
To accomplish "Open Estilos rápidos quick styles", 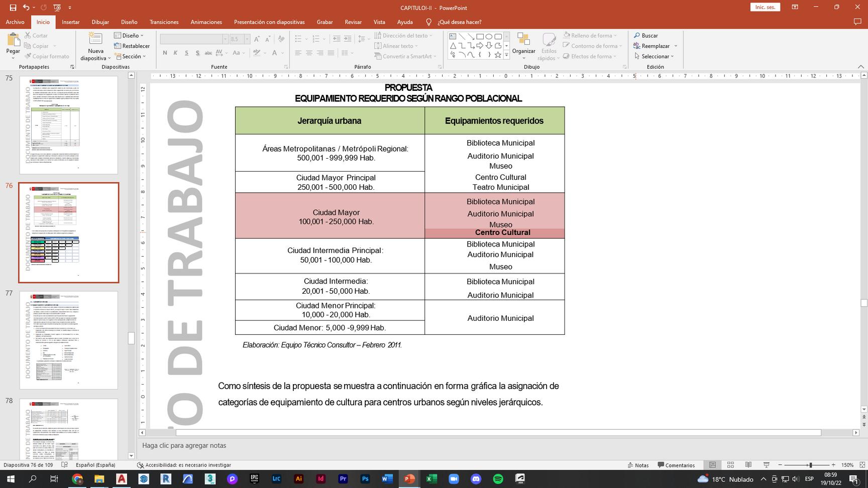I will point(549,47).
